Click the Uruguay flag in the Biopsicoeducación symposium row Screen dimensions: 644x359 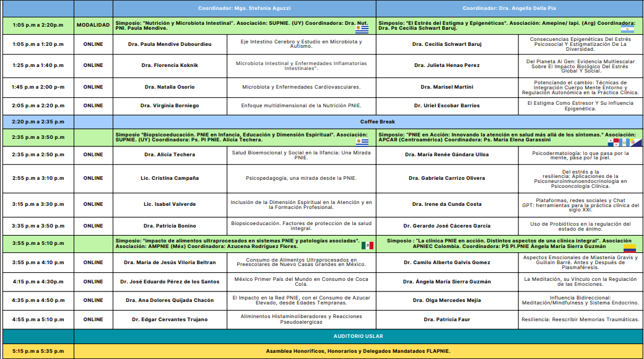pyautogui.click(x=362, y=142)
